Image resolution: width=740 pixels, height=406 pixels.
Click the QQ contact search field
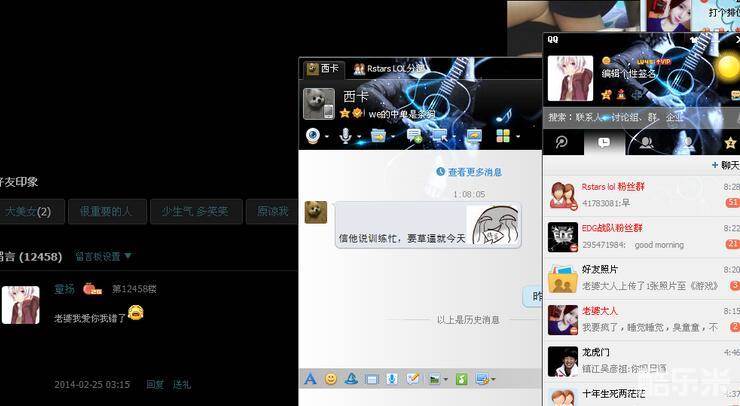tap(640, 117)
